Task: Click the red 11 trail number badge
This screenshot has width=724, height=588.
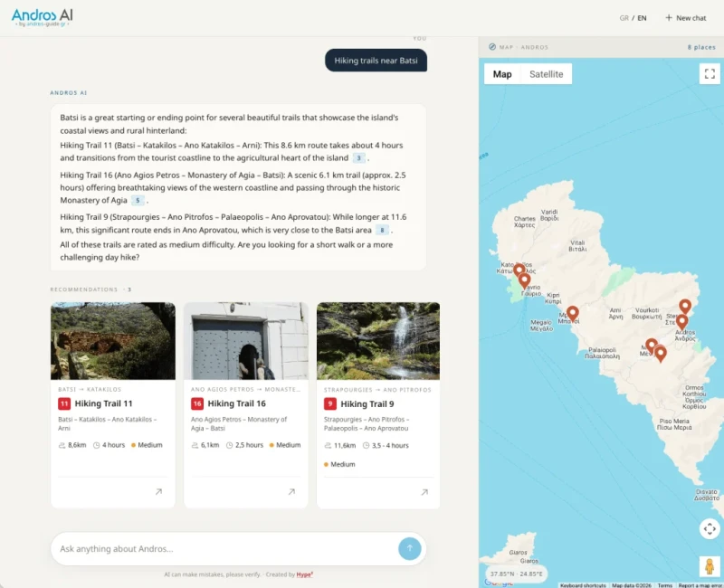Action: [x=64, y=403]
